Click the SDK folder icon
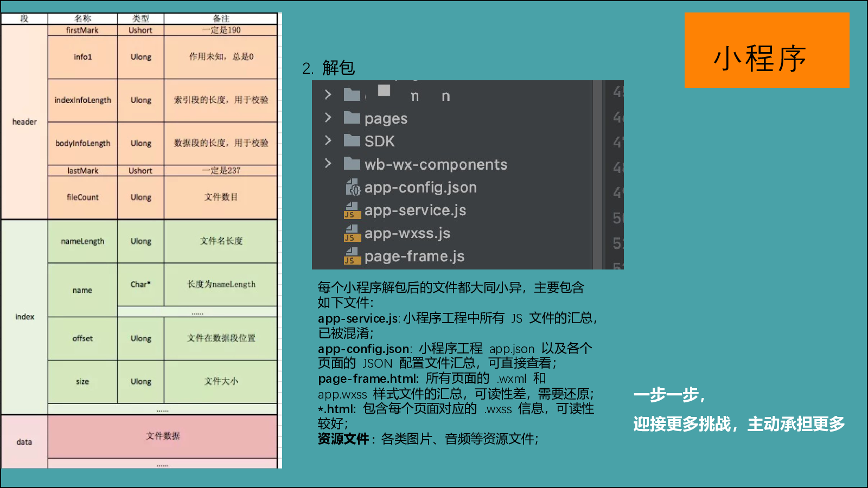The image size is (868, 488). [x=352, y=141]
